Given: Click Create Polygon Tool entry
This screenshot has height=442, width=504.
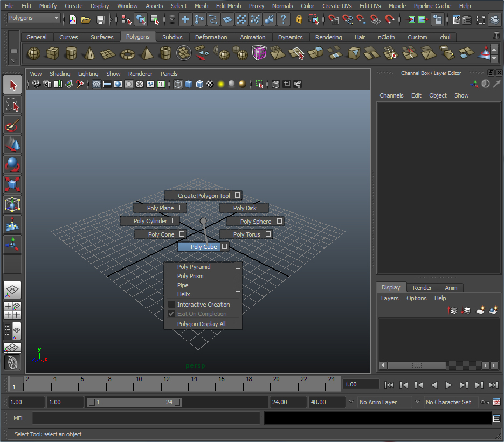Looking at the screenshot, I should (x=203, y=196).
